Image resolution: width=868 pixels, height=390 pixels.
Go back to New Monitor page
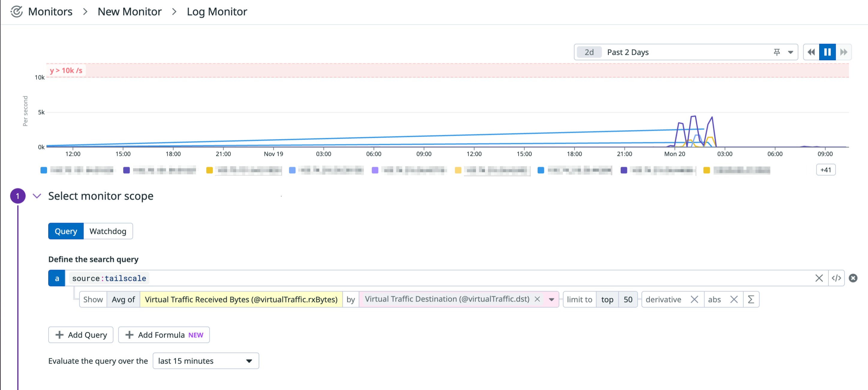pyautogui.click(x=129, y=11)
